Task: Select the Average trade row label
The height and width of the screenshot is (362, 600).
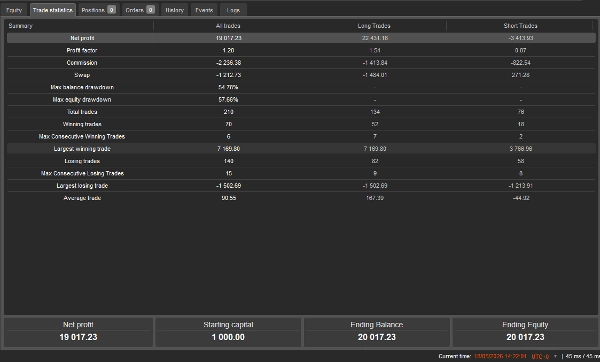Action: pyautogui.click(x=82, y=198)
